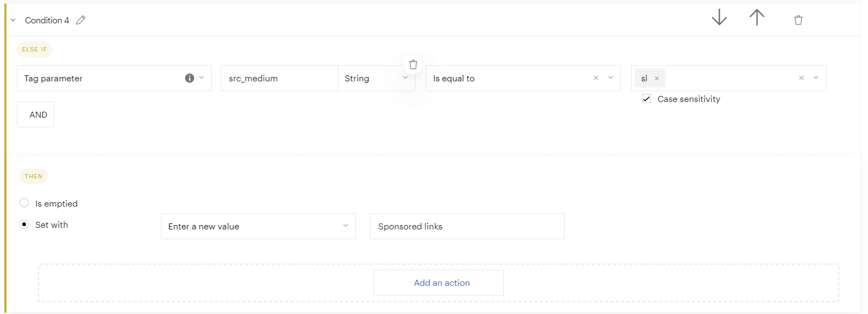This screenshot has height=314, width=868.
Task: Collapse the Condition 4 section
Action: (x=13, y=20)
